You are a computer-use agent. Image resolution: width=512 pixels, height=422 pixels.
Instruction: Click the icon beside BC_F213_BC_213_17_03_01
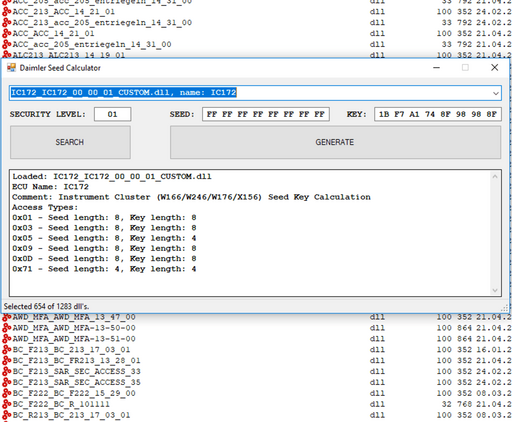click(x=6, y=350)
